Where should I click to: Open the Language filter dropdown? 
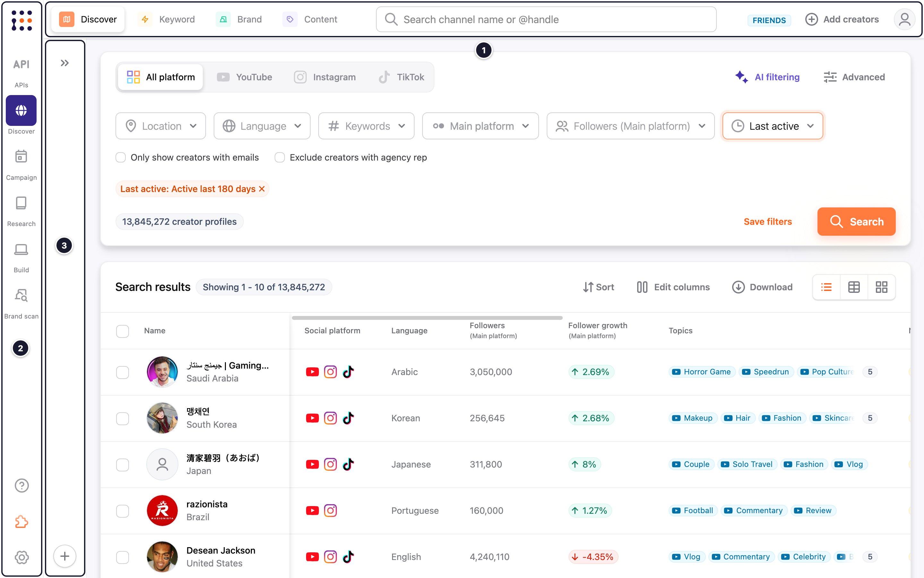[x=262, y=126]
